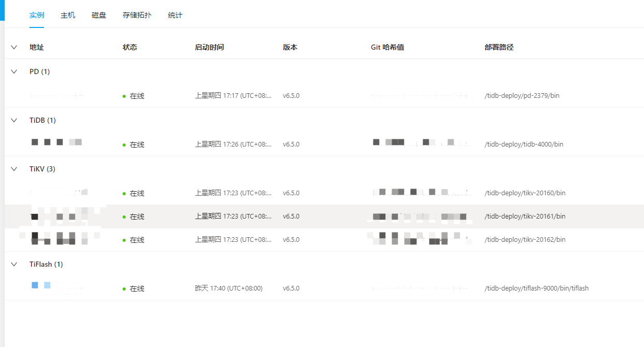Collapse the PD (1) group

tap(14, 71)
